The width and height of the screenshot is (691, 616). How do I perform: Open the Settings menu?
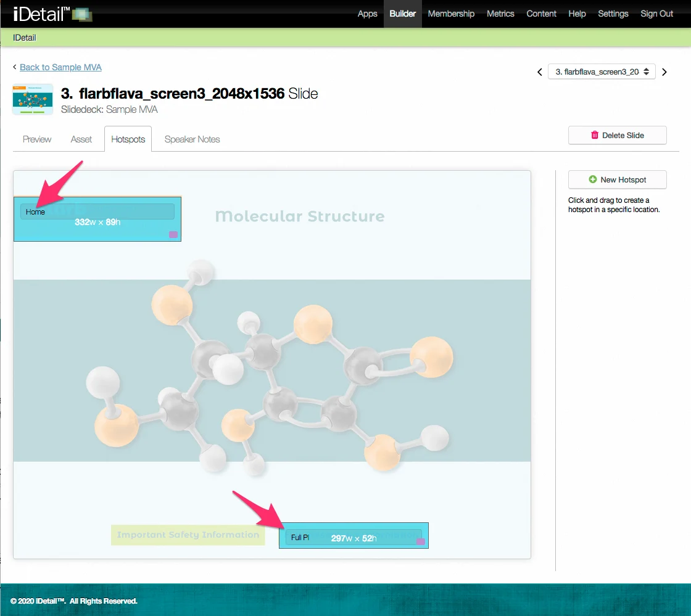coord(613,14)
